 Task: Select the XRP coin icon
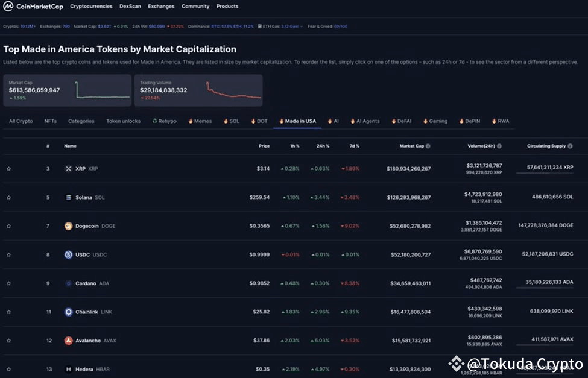pyautogui.click(x=68, y=169)
